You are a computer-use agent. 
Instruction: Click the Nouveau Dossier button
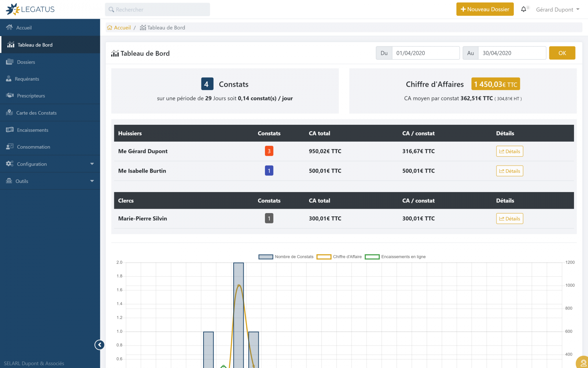pyautogui.click(x=485, y=9)
